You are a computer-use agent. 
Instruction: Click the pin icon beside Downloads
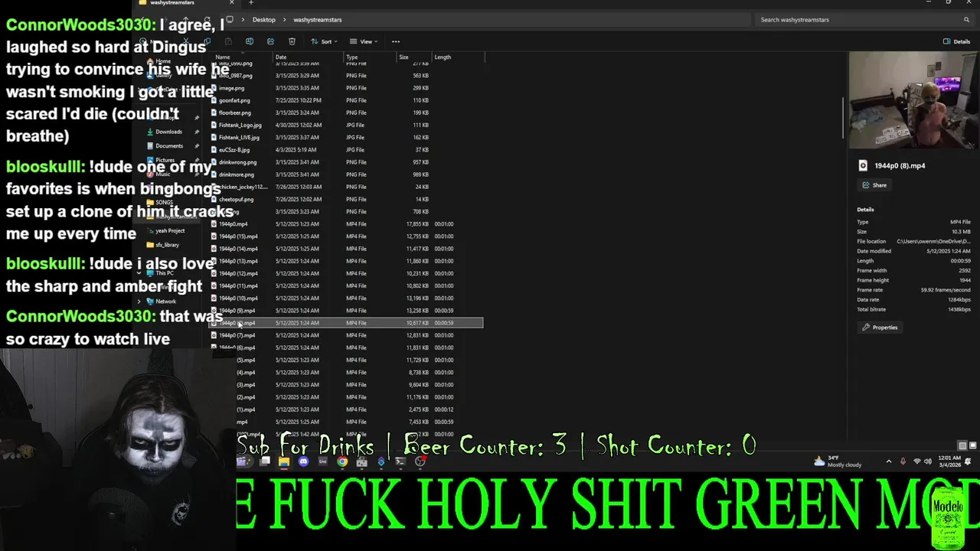click(x=196, y=132)
